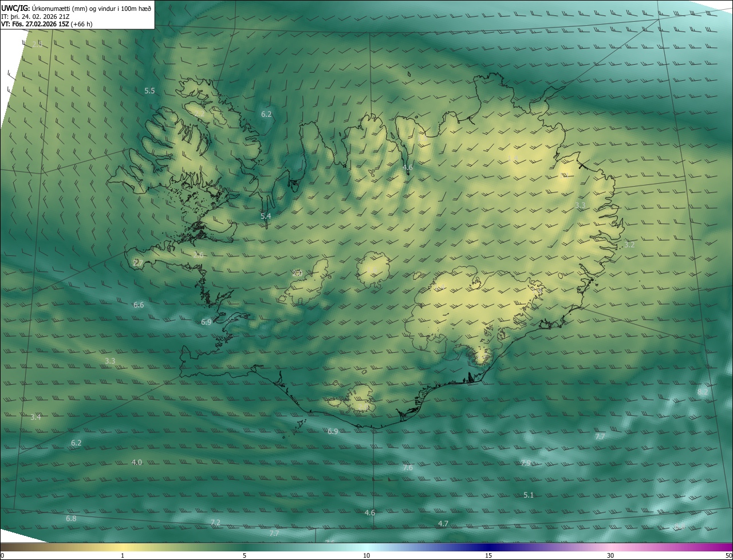Click the 5.5 value label on the map
The image size is (733, 560).
pos(149,90)
